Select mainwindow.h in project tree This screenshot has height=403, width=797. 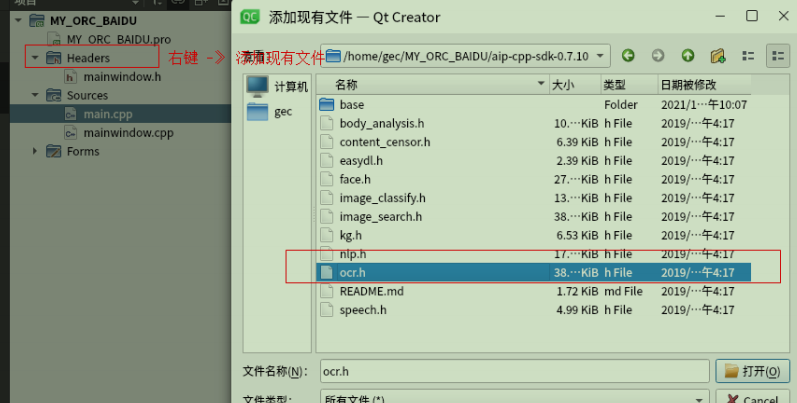point(122,77)
